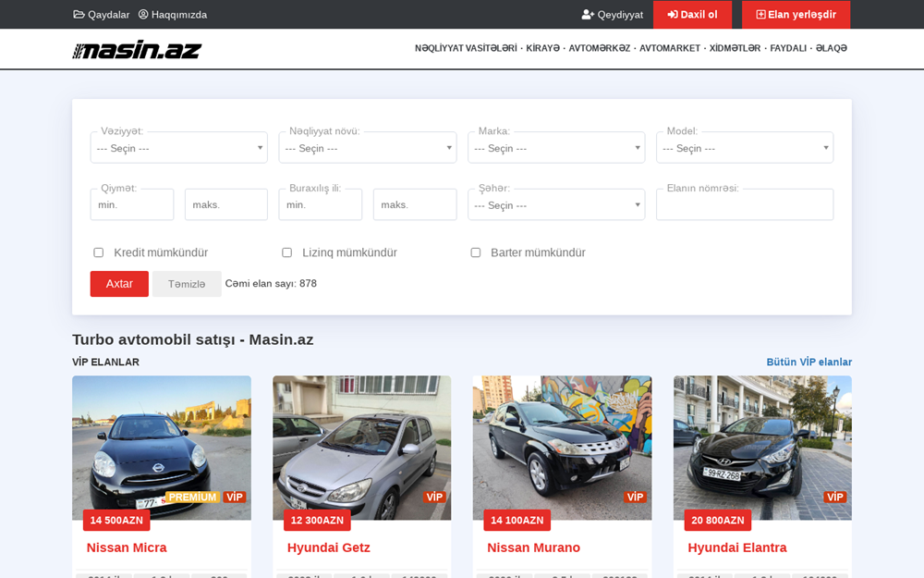Click the VIP badge on Hyundai Elantra

[835, 498]
